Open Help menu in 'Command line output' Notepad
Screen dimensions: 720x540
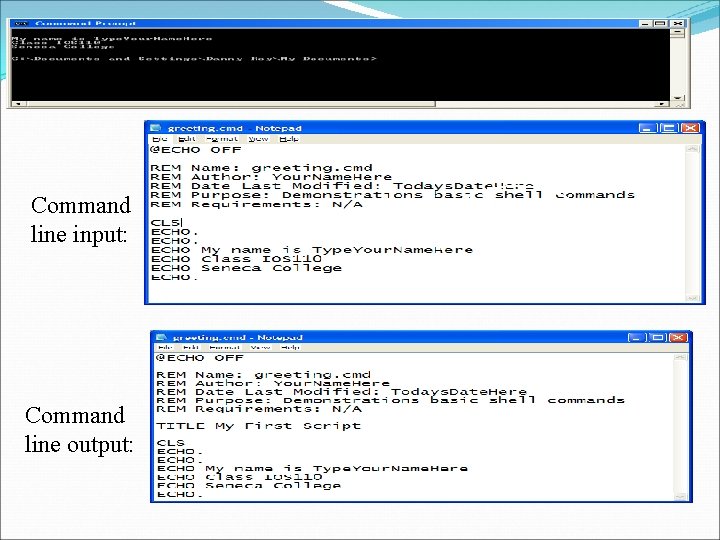(290, 347)
